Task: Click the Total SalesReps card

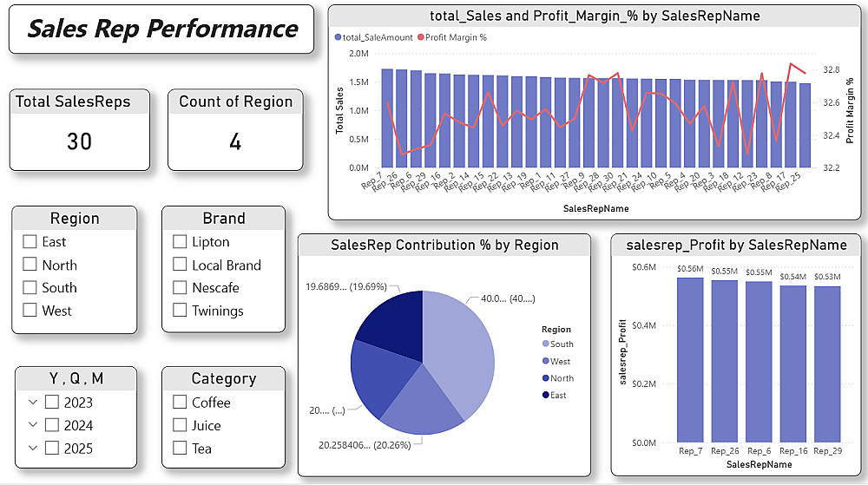Action: [80, 130]
